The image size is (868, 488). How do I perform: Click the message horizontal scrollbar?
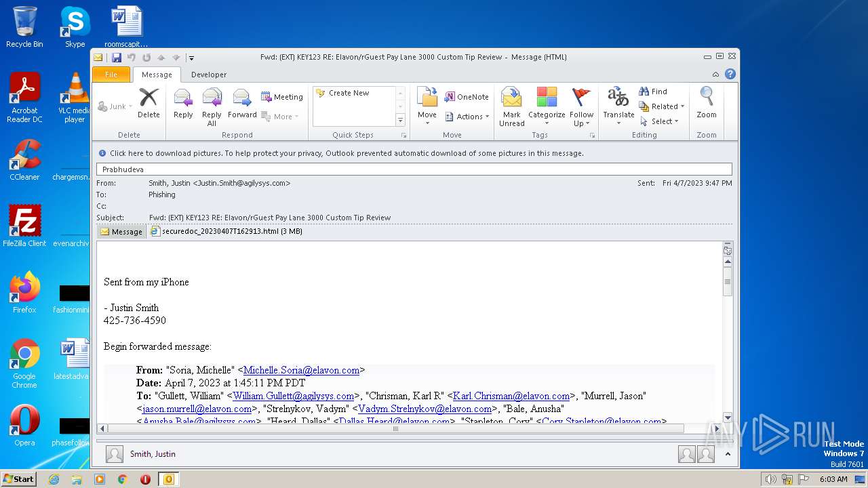pyautogui.click(x=395, y=428)
